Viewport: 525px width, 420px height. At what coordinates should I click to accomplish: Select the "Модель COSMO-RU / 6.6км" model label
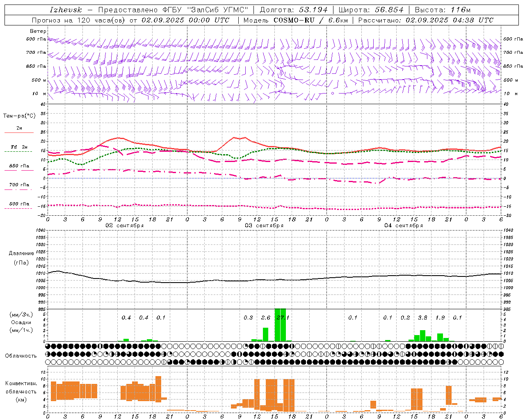296,20
